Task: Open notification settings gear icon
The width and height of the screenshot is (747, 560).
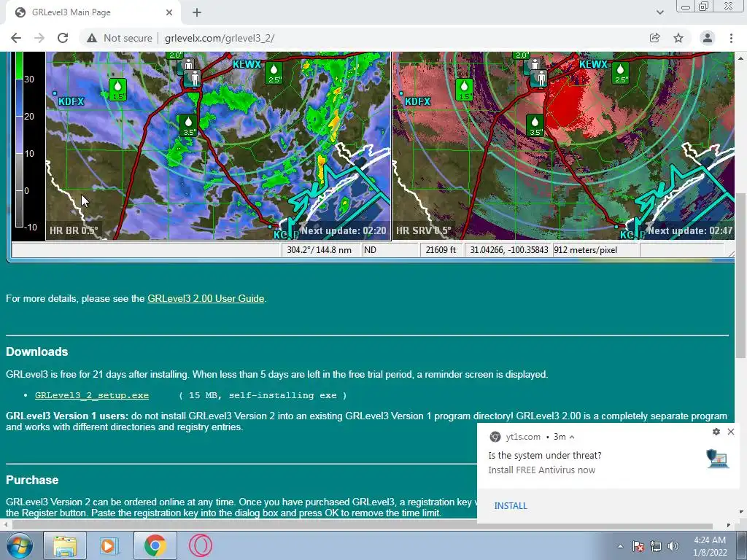Action: 716,432
